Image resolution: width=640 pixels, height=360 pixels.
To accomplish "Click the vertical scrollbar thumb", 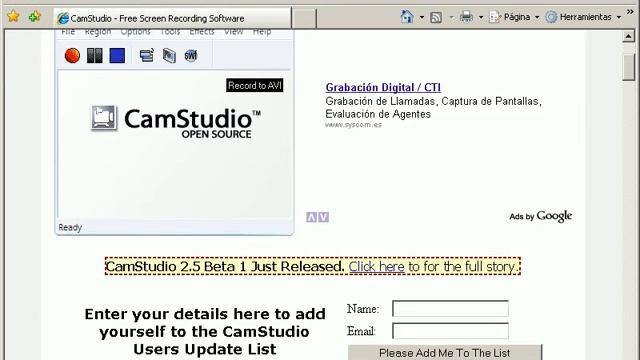I will click(x=629, y=67).
